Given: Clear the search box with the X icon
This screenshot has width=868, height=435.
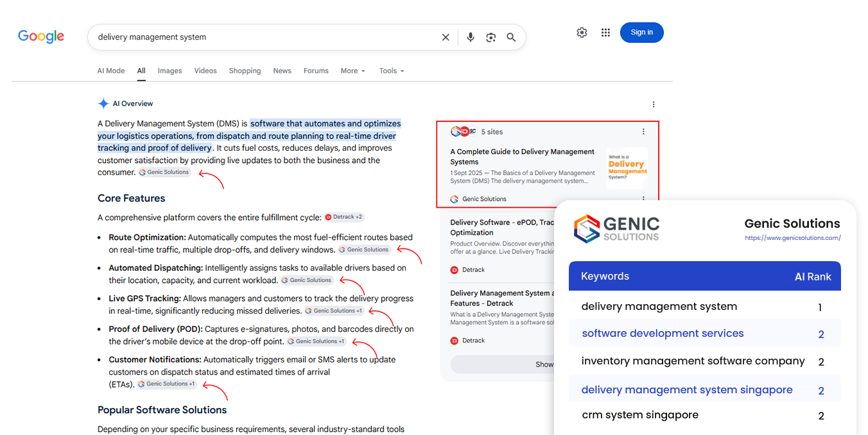Looking at the screenshot, I should (x=446, y=37).
